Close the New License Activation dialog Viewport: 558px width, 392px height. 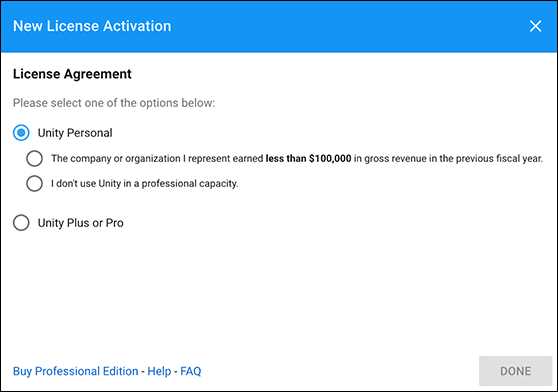pos(535,26)
